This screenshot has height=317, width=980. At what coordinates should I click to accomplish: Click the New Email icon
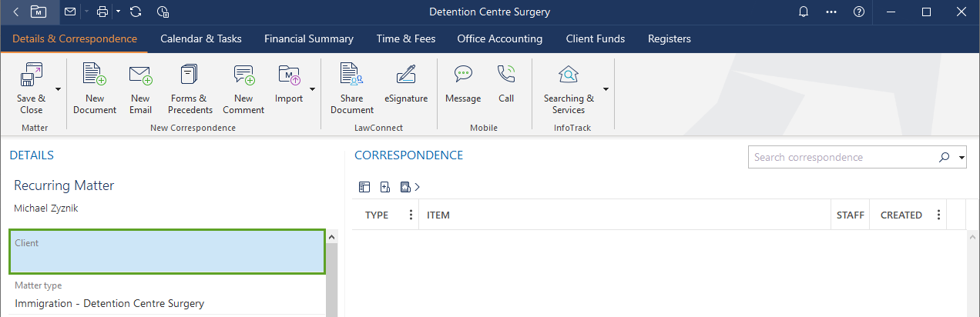click(x=140, y=75)
